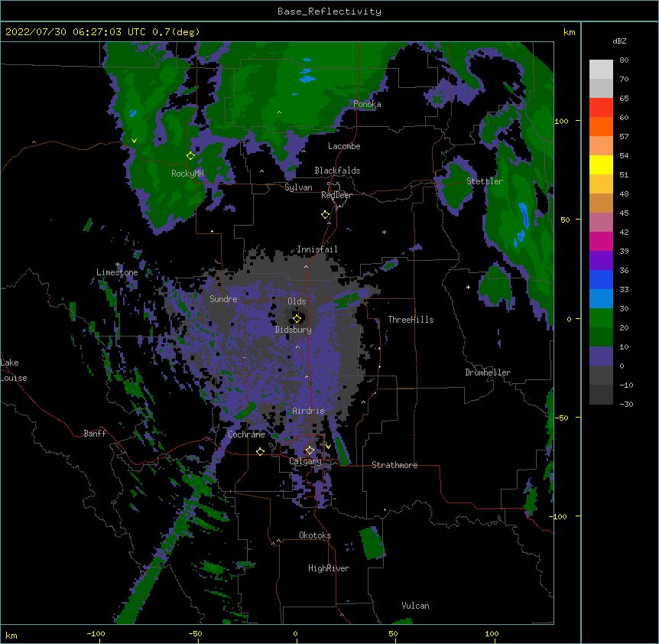This screenshot has height=644, width=659.
Task: Click the yellow diamond marker above Calgary label
Action: click(x=310, y=450)
